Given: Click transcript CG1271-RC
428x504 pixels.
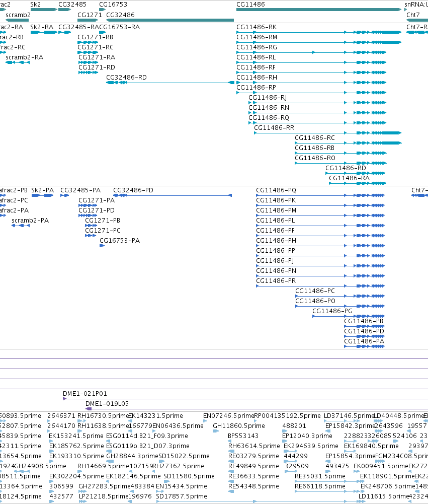Looking at the screenshot, I should (x=96, y=47).
